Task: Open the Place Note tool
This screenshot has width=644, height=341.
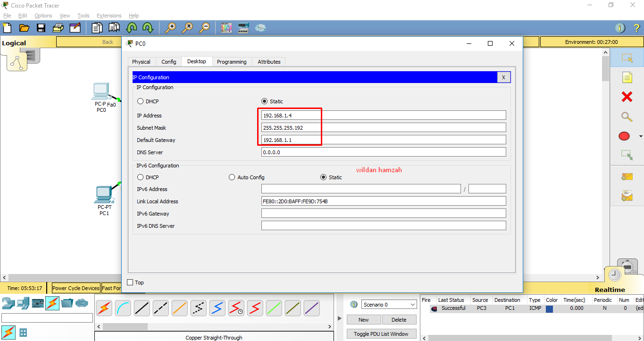Action: [626, 77]
